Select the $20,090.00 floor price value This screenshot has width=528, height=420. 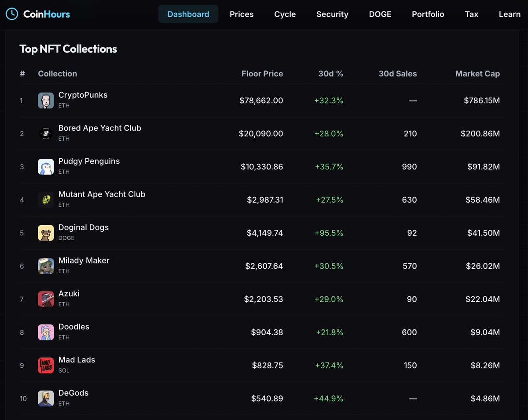pos(261,134)
